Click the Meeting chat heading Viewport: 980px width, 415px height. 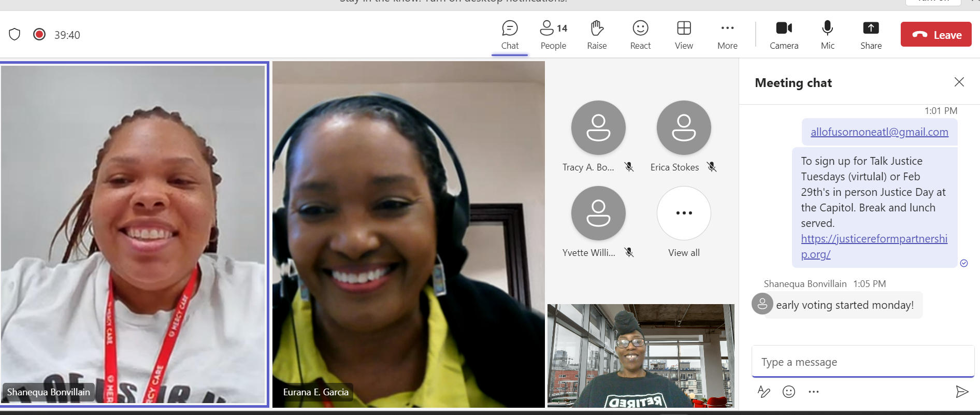pyautogui.click(x=793, y=83)
